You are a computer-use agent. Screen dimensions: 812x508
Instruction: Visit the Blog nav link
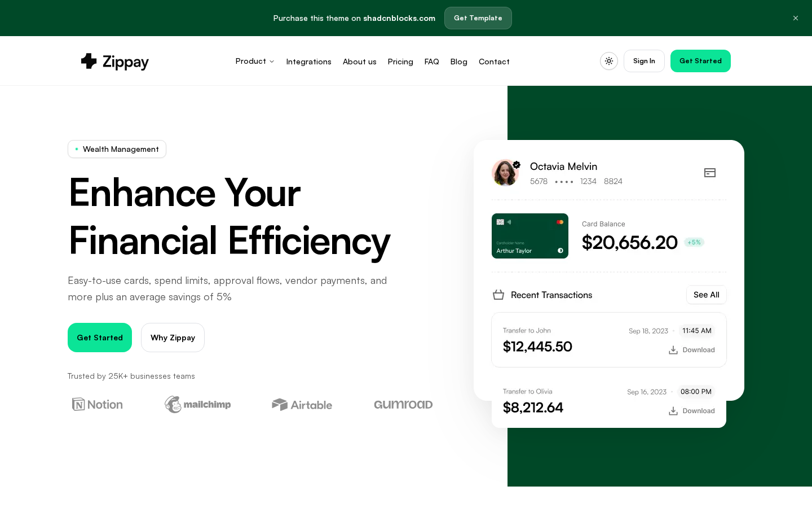[458, 62]
